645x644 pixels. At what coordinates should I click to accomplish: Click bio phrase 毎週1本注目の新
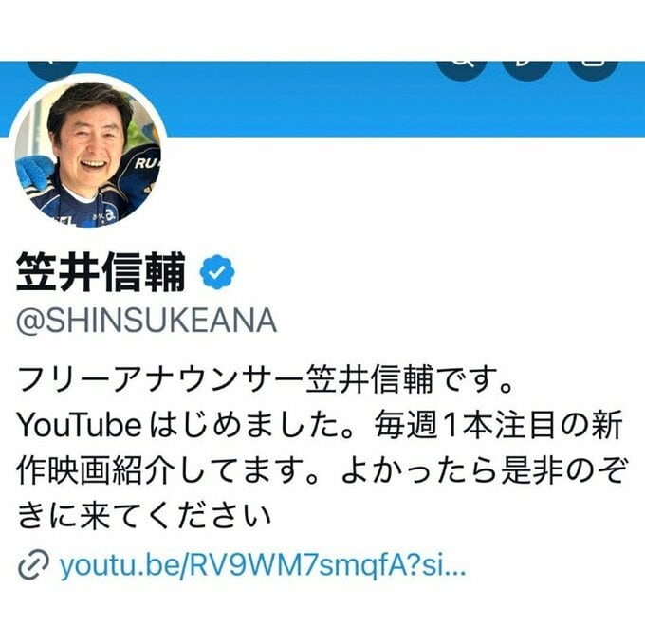pos(498,426)
